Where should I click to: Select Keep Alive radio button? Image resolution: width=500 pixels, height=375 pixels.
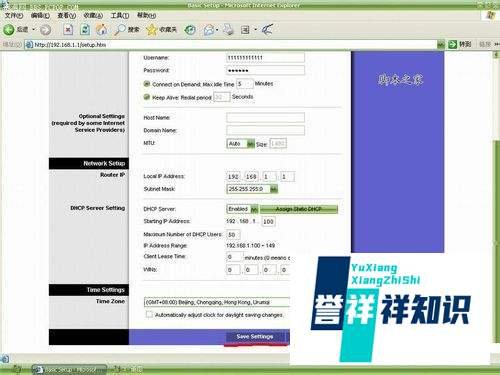click(x=146, y=97)
